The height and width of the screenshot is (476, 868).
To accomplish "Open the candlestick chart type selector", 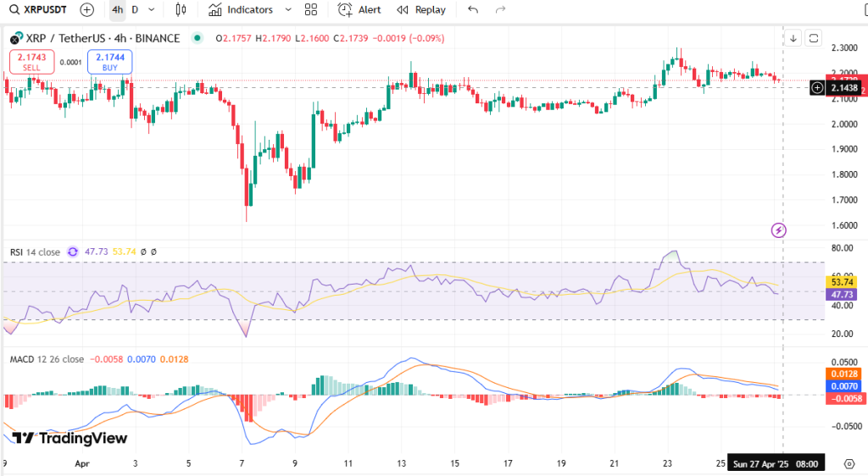I will [181, 10].
